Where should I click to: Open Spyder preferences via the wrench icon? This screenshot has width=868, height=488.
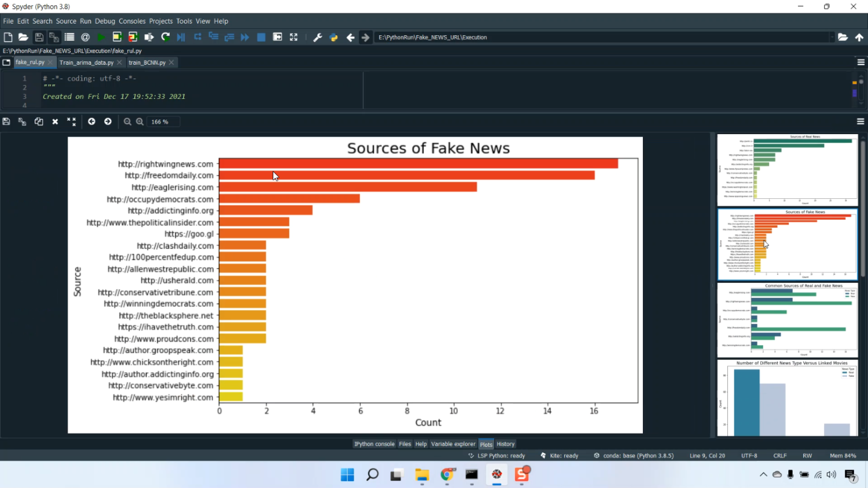point(318,36)
